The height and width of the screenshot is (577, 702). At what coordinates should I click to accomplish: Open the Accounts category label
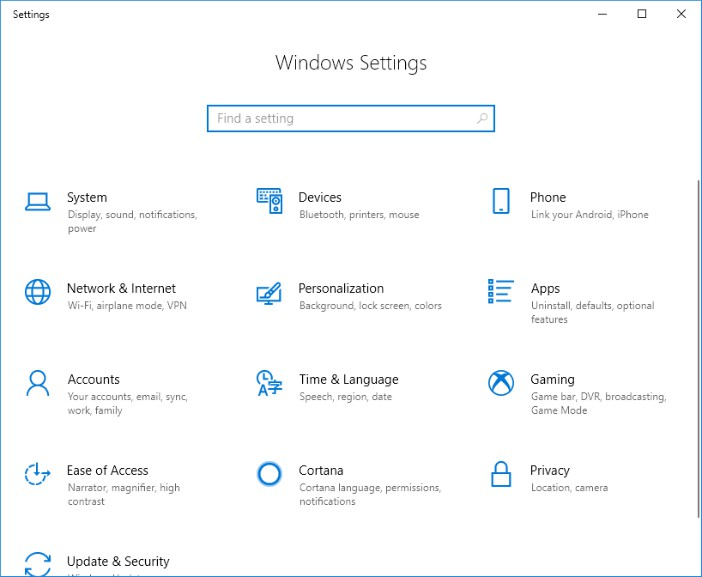[x=94, y=380]
